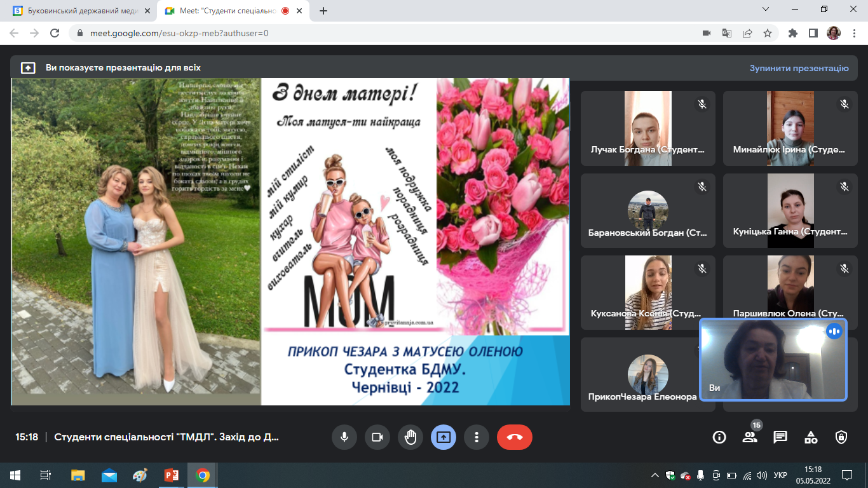The height and width of the screenshot is (488, 868).
Task: Select Лучак Богдана participant video tile
Action: point(648,129)
